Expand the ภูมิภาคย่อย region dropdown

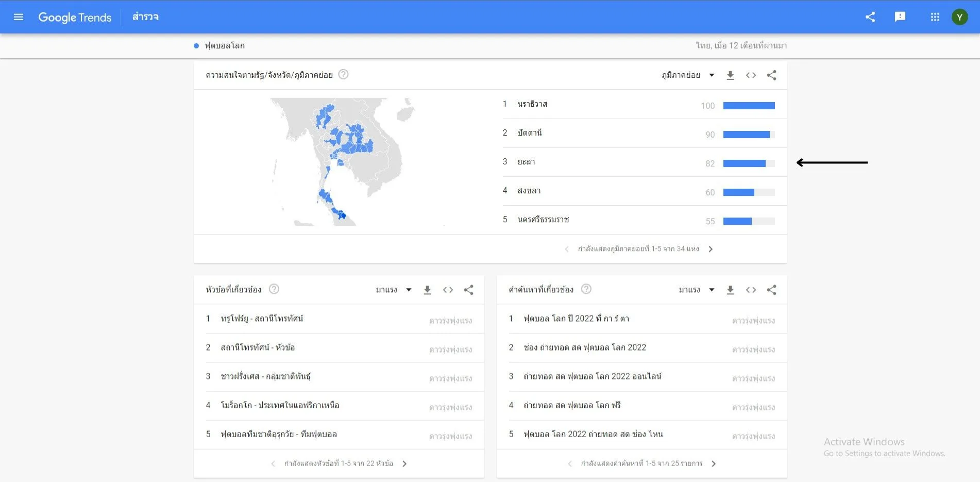[688, 75]
